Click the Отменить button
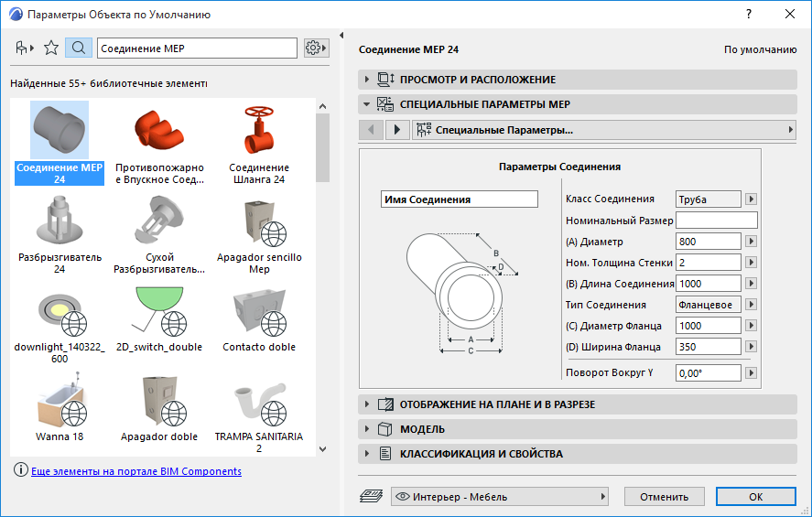This screenshot has height=517, width=812. click(664, 496)
